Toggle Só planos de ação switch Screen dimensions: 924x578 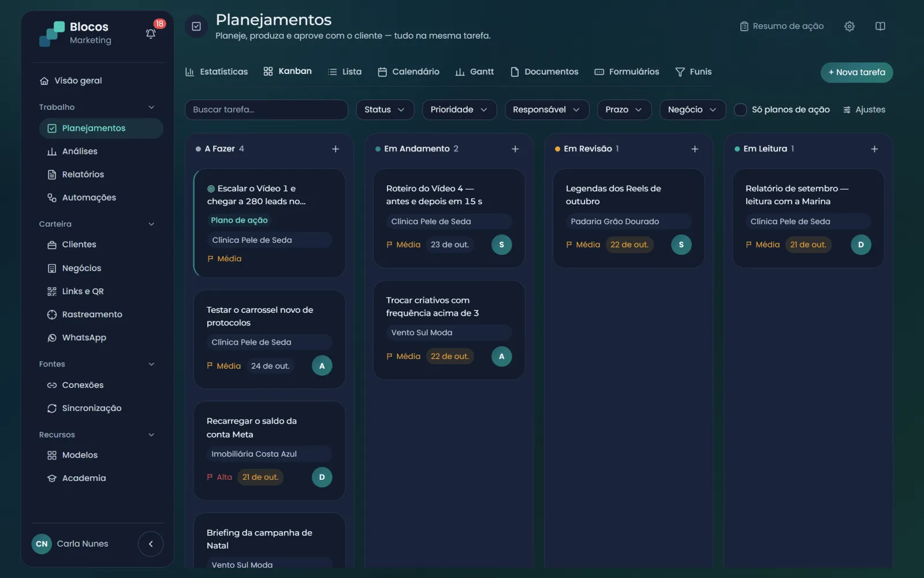click(x=740, y=110)
